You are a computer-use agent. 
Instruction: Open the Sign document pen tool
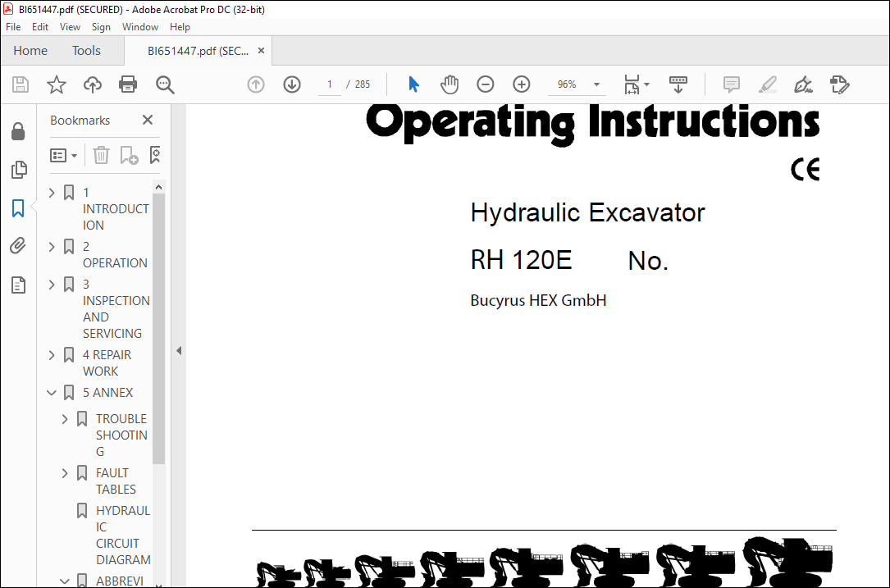tap(803, 84)
